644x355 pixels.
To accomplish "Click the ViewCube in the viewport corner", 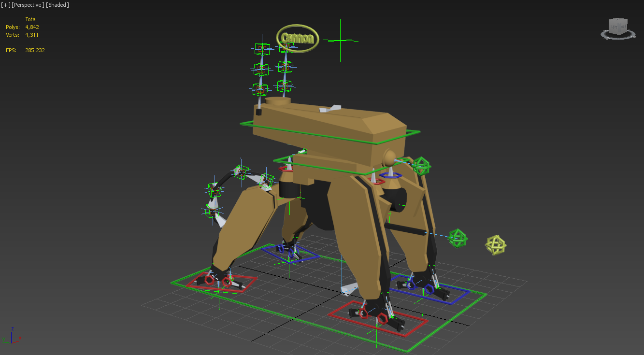I will point(618,26).
